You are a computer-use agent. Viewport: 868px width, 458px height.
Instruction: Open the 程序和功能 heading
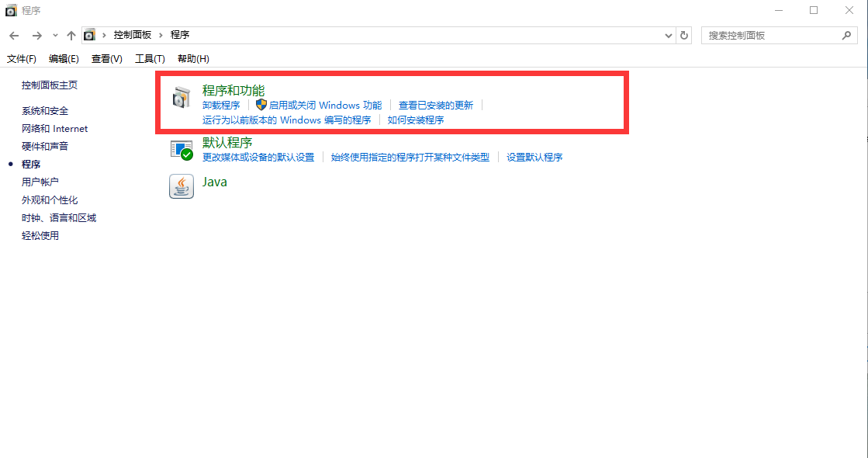233,90
